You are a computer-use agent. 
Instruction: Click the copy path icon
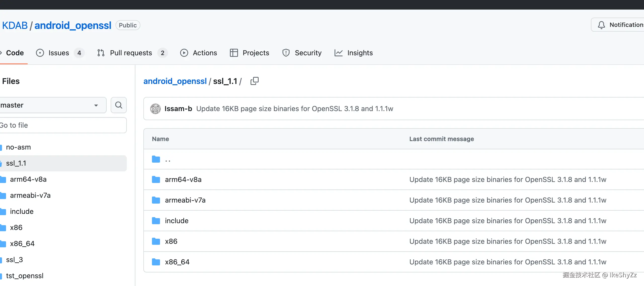pos(254,81)
